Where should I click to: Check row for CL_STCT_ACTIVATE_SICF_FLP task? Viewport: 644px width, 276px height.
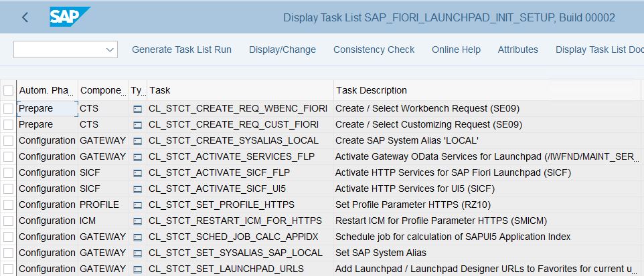[x=8, y=172]
